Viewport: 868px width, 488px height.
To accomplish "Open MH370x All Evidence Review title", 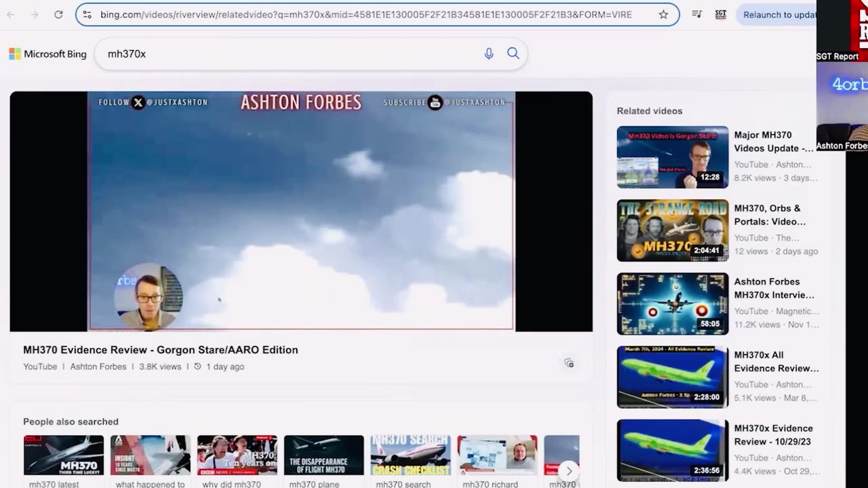I will (776, 361).
